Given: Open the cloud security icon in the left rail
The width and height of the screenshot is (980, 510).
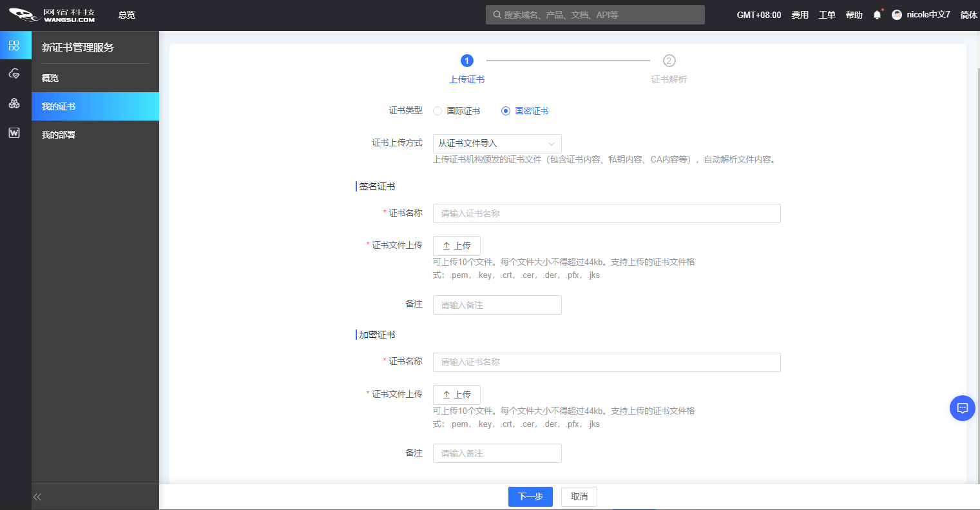Looking at the screenshot, I should [x=14, y=74].
